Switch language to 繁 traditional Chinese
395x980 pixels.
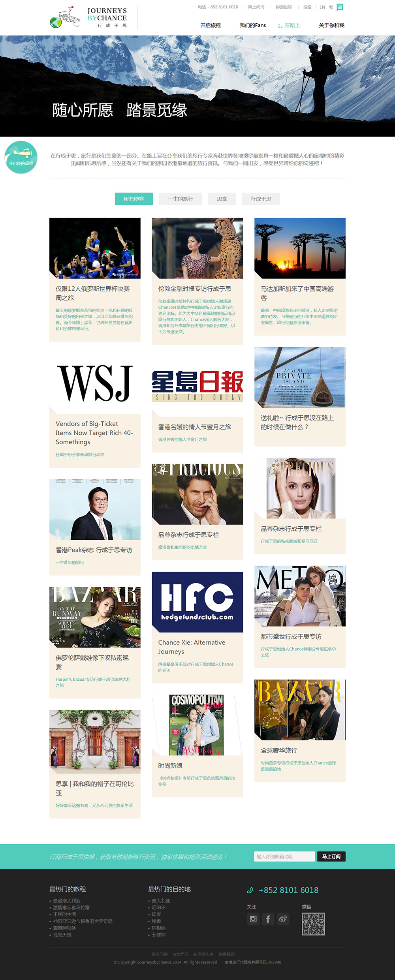tap(331, 7)
